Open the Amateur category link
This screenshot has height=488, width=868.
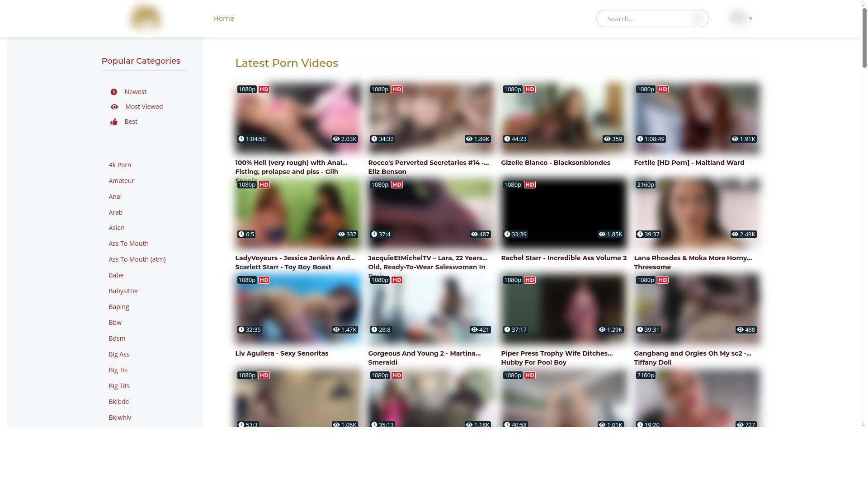[x=121, y=181]
